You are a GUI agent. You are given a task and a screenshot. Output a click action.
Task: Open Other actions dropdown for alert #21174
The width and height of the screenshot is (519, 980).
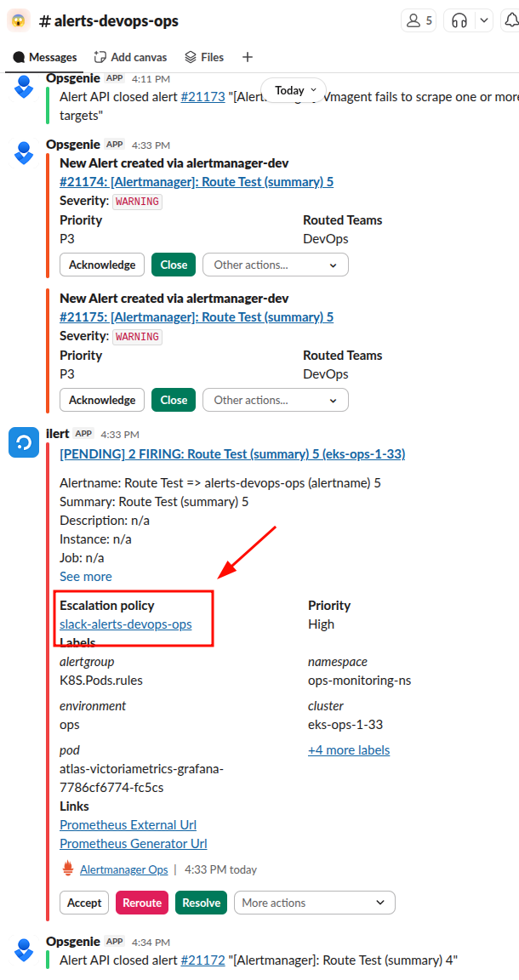coord(275,265)
